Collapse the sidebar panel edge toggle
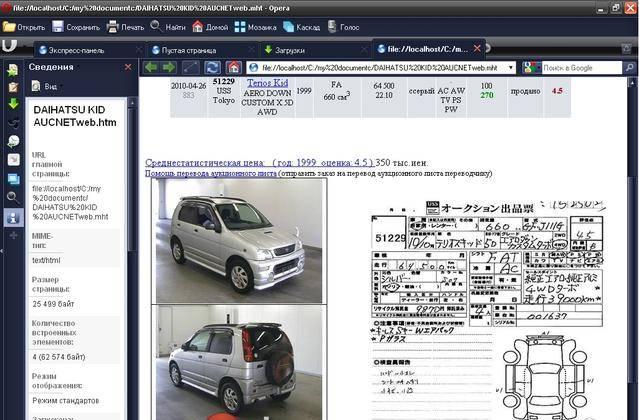The width and height of the screenshot is (639, 420). click(2, 251)
